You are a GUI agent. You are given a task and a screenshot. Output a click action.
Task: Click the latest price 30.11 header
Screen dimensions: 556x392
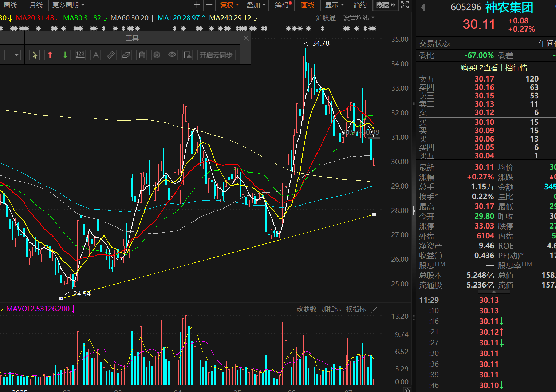(x=479, y=24)
